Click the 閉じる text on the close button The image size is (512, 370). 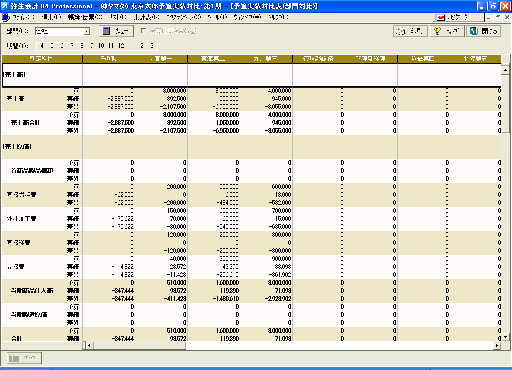point(489,31)
